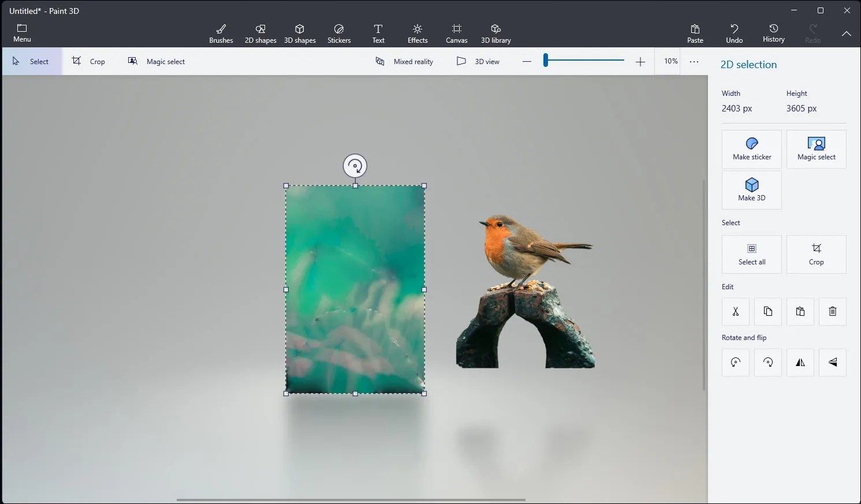
Task: Open the 3D shapes tool
Action: [x=300, y=33]
